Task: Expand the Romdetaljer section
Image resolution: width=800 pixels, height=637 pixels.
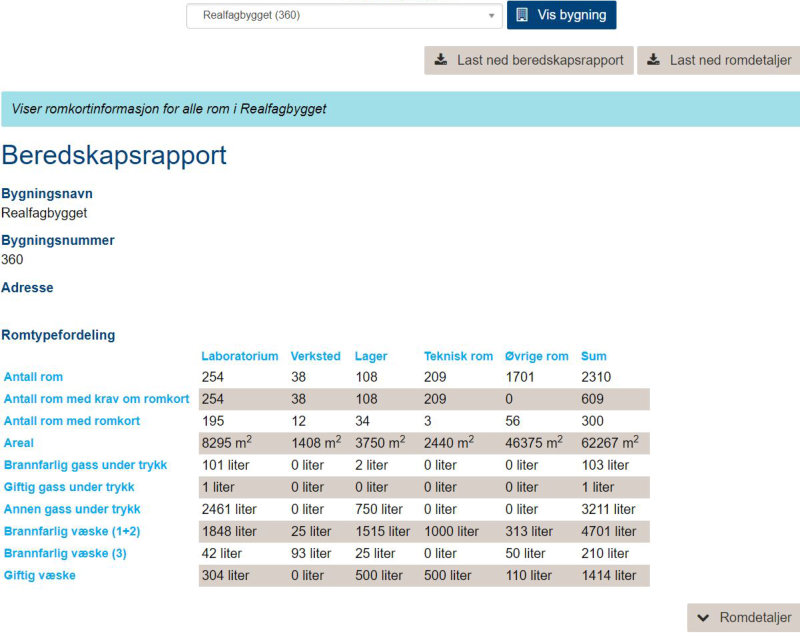Action: pos(744,618)
